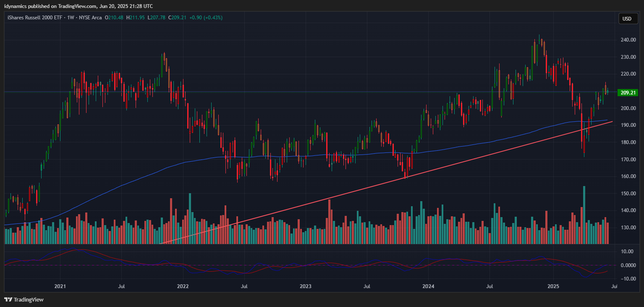Click the 180.00 price axis label
The image size is (644, 307).
(x=628, y=142)
